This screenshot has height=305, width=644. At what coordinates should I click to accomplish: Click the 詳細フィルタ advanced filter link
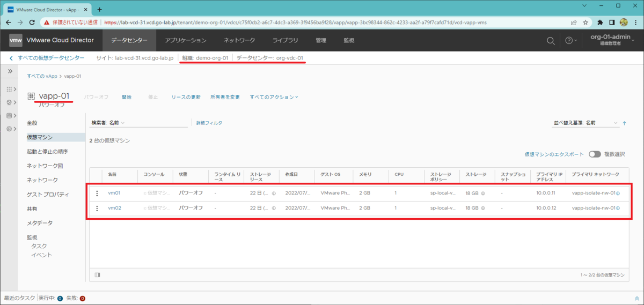click(209, 123)
